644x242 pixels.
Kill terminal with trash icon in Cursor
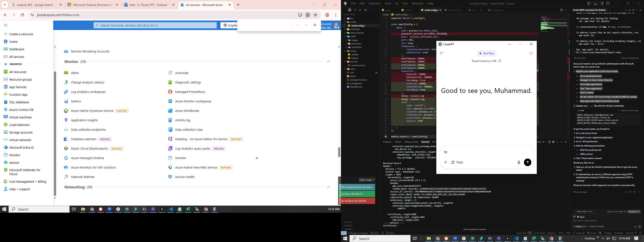tap(553, 142)
